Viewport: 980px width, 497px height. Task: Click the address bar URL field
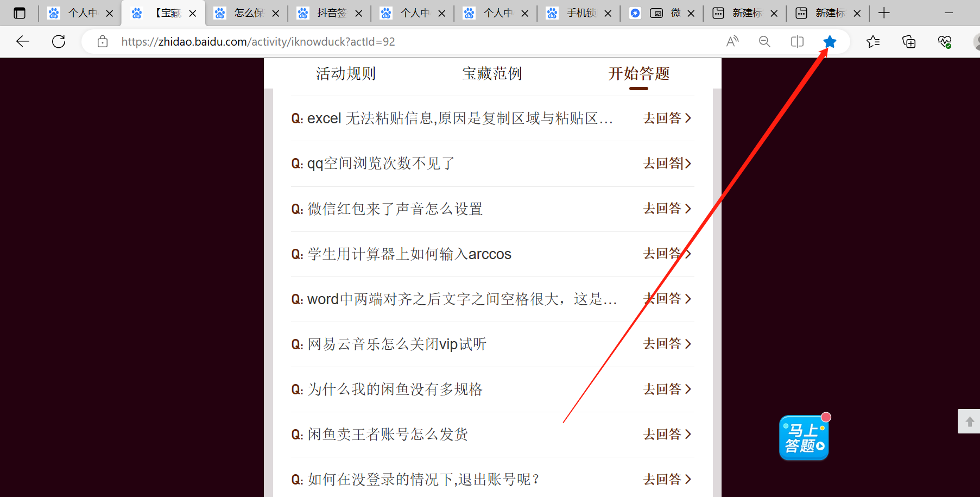tap(258, 41)
